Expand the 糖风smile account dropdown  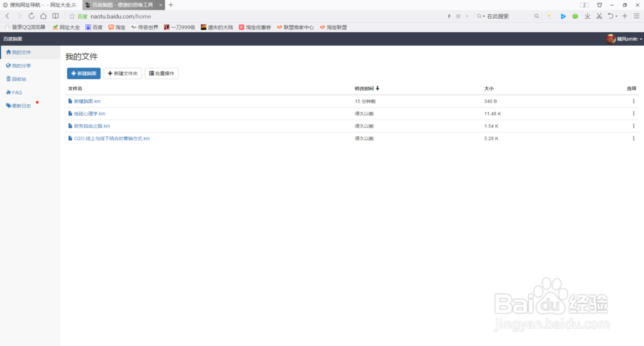tap(641, 39)
